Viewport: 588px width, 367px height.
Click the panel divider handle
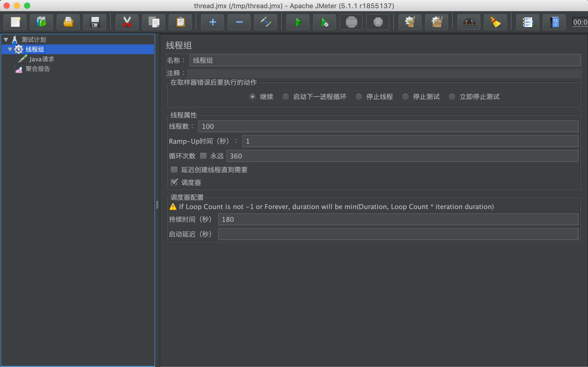157,204
